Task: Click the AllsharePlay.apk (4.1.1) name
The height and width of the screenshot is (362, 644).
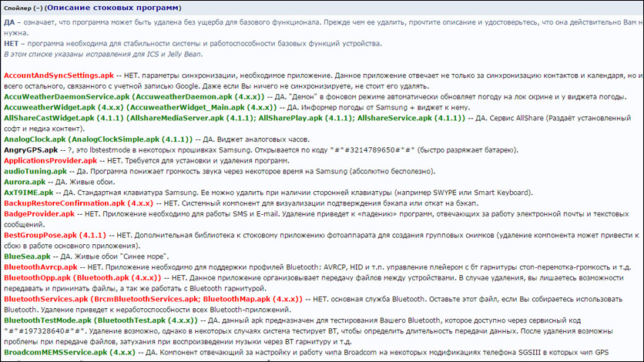Action: coord(306,118)
